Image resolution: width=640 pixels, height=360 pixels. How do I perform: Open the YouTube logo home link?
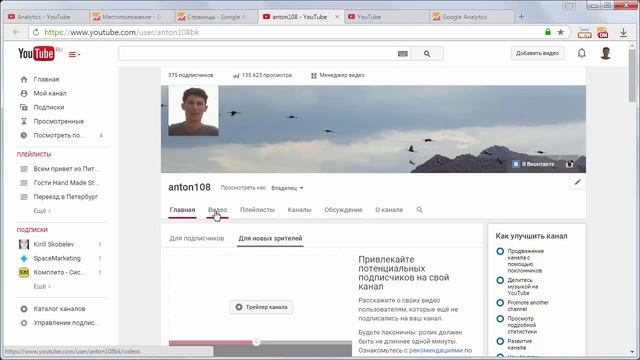(36, 53)
